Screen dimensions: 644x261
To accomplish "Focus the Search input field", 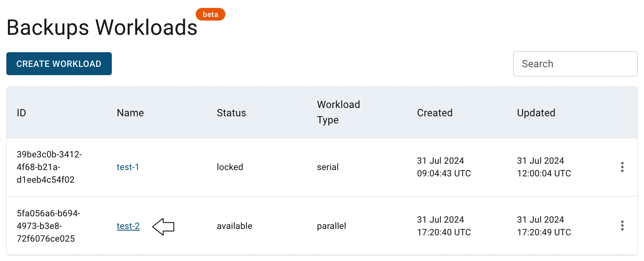I will pos(575,64).
